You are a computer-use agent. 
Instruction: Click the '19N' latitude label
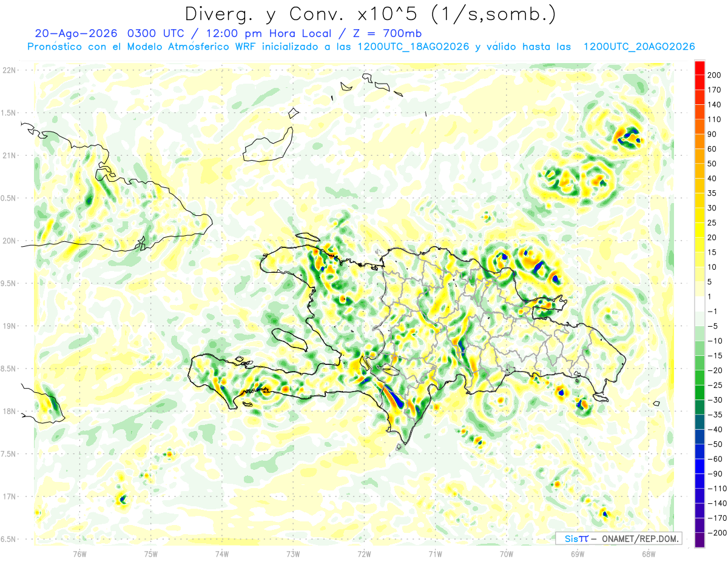[x=9, y=326]
